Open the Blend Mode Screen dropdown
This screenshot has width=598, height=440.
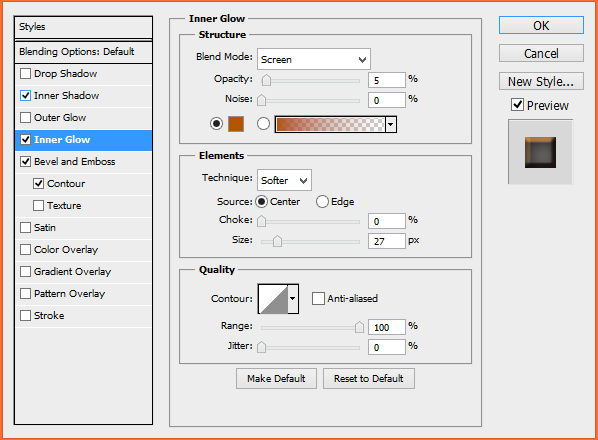313,59
